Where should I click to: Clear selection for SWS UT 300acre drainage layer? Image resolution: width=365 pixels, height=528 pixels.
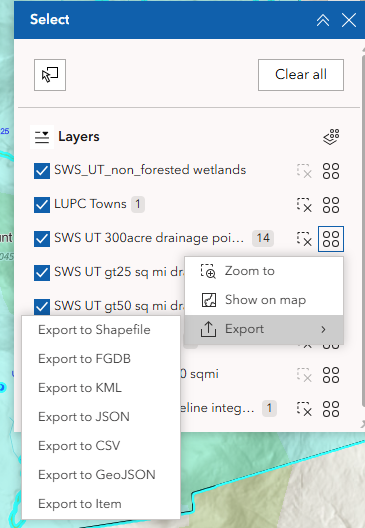pos(304,239)
